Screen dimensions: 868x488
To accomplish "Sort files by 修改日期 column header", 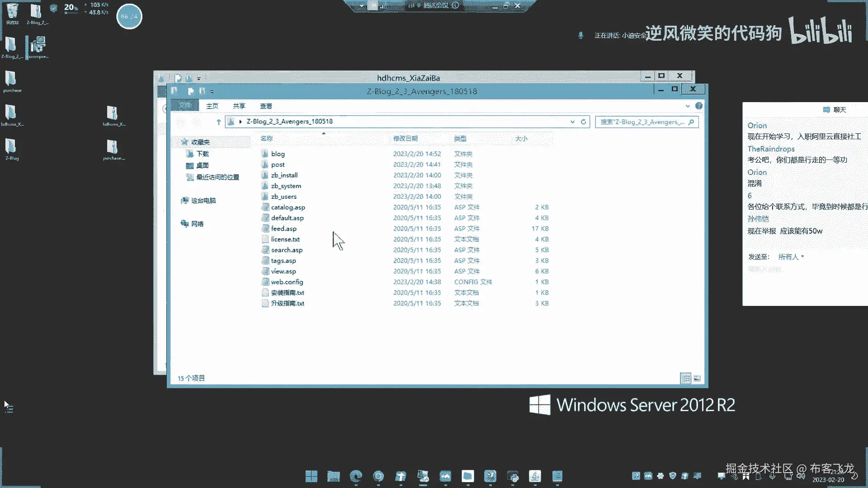I will click(x=405, y=139).
